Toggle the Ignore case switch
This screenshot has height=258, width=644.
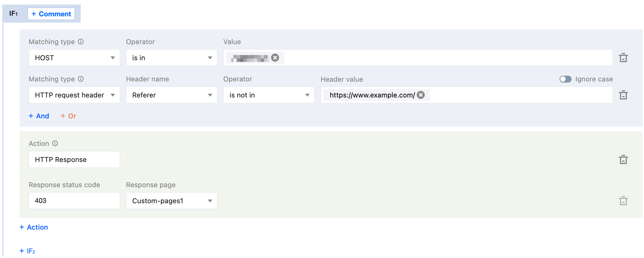(565, 79)
